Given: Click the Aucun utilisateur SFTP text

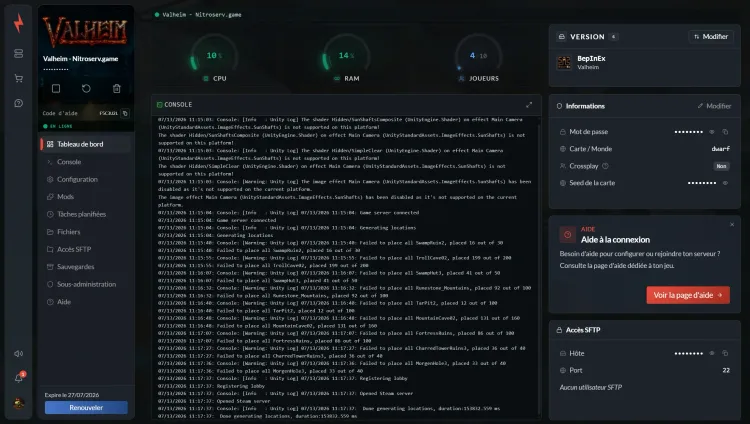Looking at the screenshot, I should [591, 387].
